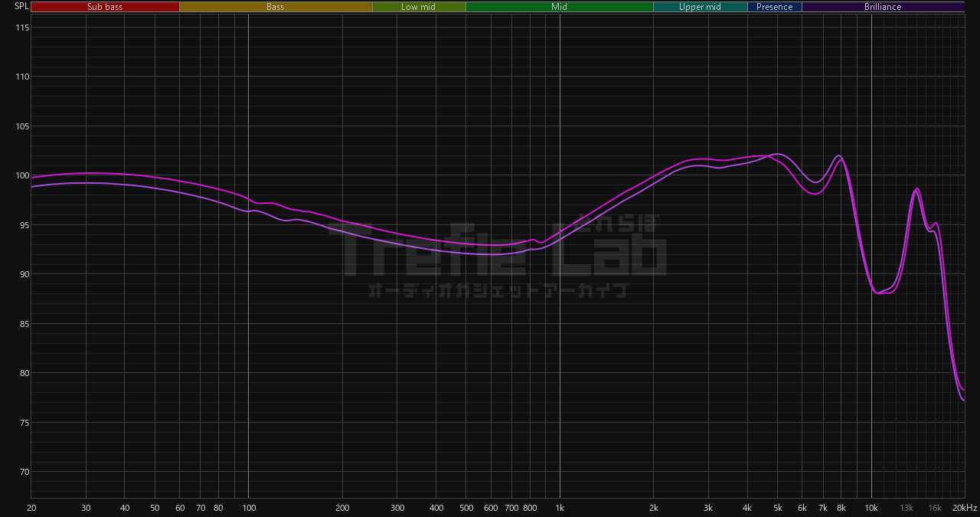Click the Upper mid band label
This screenshot has height=517, width=980.
700,7
